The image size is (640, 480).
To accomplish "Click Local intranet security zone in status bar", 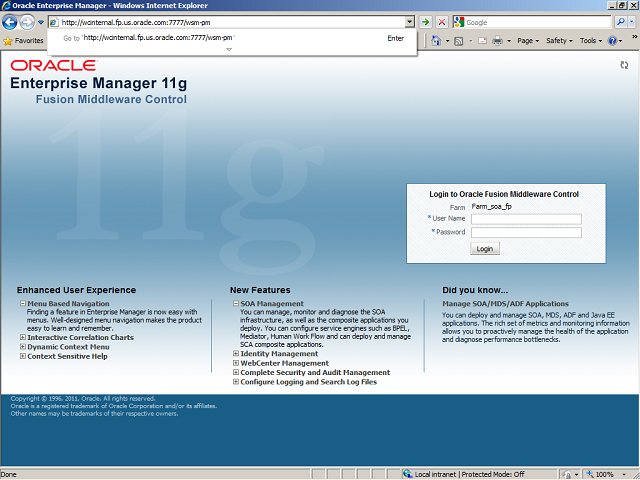I will [x=464, y=474].
